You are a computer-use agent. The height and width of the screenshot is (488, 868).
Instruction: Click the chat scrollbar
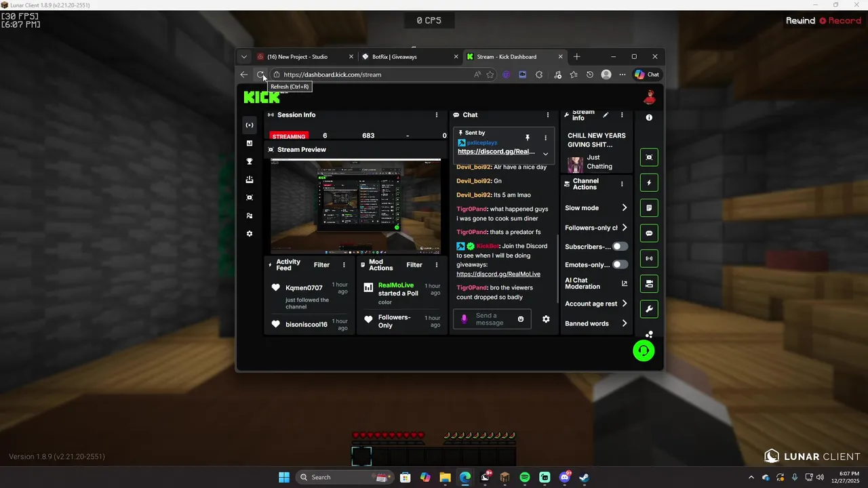tap(557, 268)
